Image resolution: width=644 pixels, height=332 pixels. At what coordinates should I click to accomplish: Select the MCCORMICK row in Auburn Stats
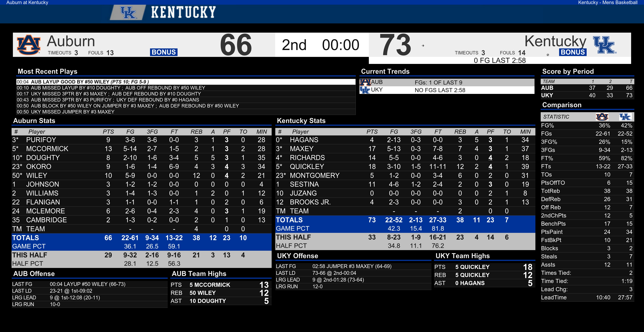[142, 149]
